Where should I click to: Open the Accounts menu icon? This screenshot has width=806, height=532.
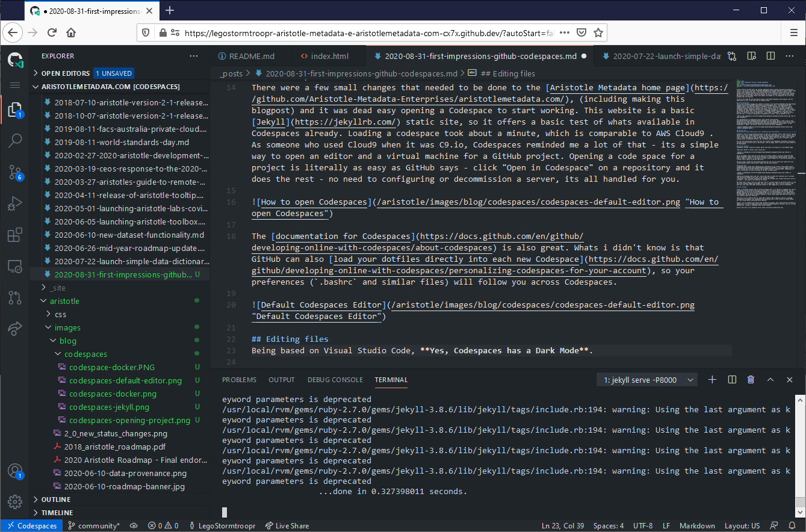coord(15,471)
